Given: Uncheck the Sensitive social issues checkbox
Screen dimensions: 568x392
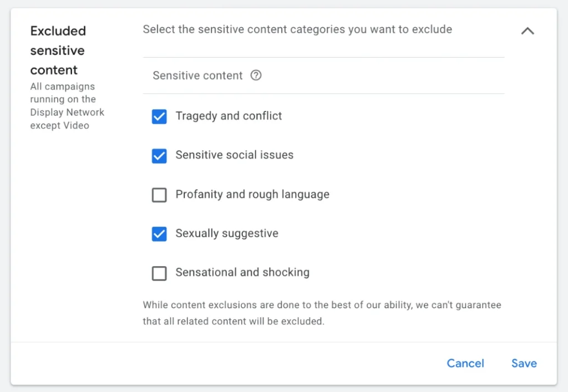Looking at the screenshot, I should (159, 156).
